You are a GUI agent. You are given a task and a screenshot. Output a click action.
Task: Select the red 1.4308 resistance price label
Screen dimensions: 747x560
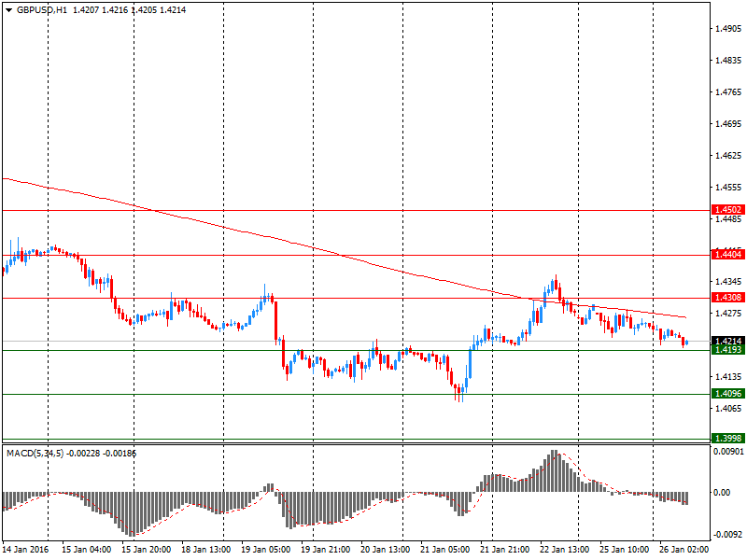point(728,298)
